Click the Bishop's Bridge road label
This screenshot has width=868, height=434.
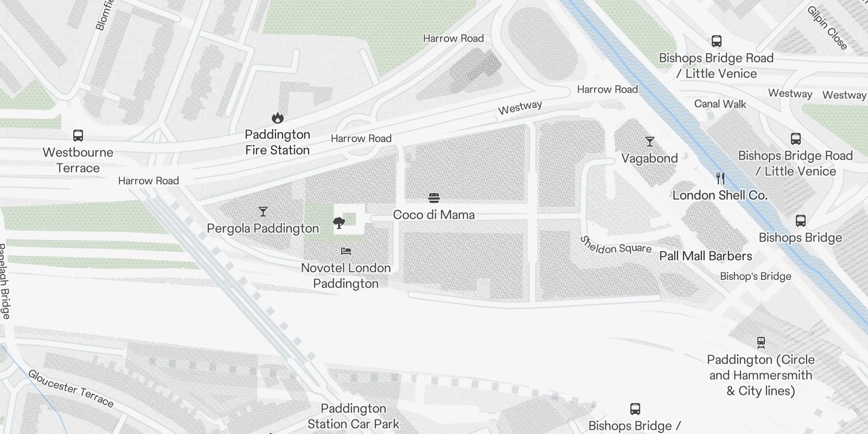coord(755,276)
